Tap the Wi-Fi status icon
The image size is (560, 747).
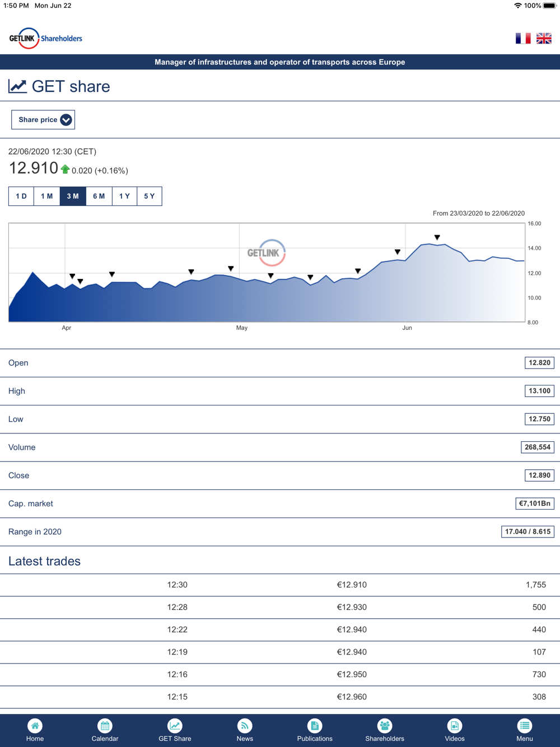[517, 6]
